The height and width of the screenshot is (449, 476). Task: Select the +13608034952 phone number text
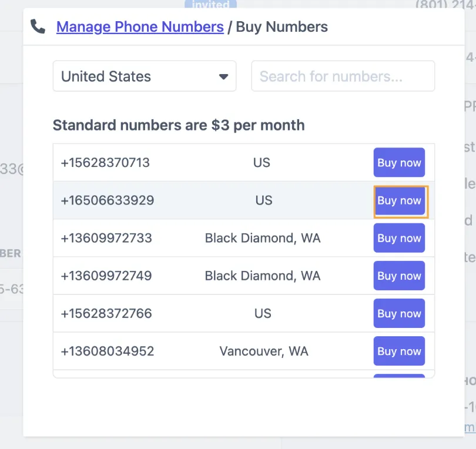pos(106,351)
